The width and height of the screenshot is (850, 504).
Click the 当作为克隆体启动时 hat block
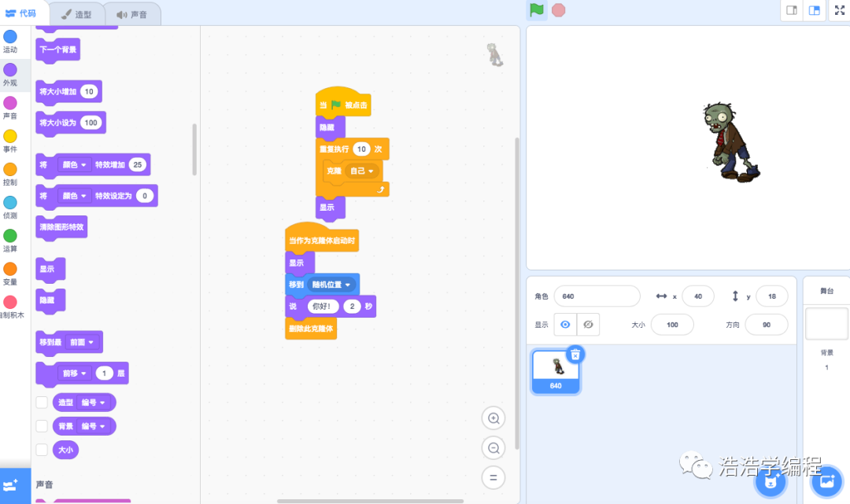pos(322,238)
